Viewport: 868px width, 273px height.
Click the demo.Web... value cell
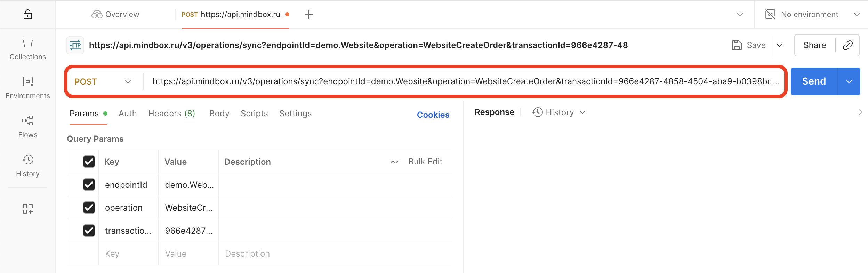[x=188, y=185]
